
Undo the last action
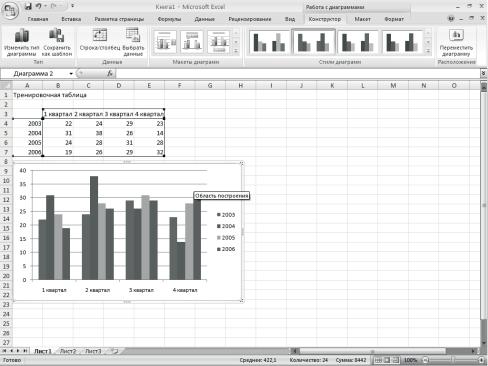pyautogui.click(x=38, y=6)
